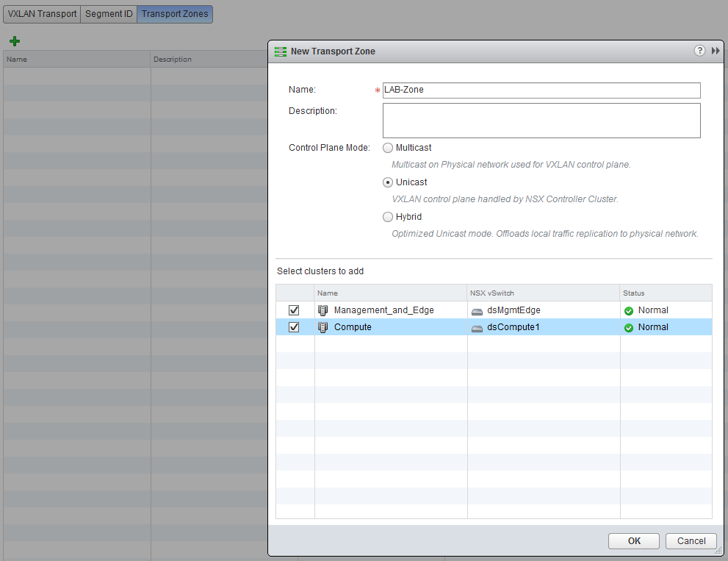Screen dimensions: 728x561
Task: Click the Management_and_Edge cluster icon
Action: click(322, 310)
